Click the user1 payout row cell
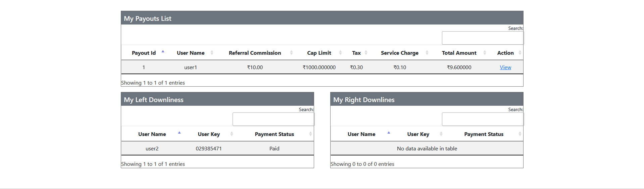 point(190,67)
